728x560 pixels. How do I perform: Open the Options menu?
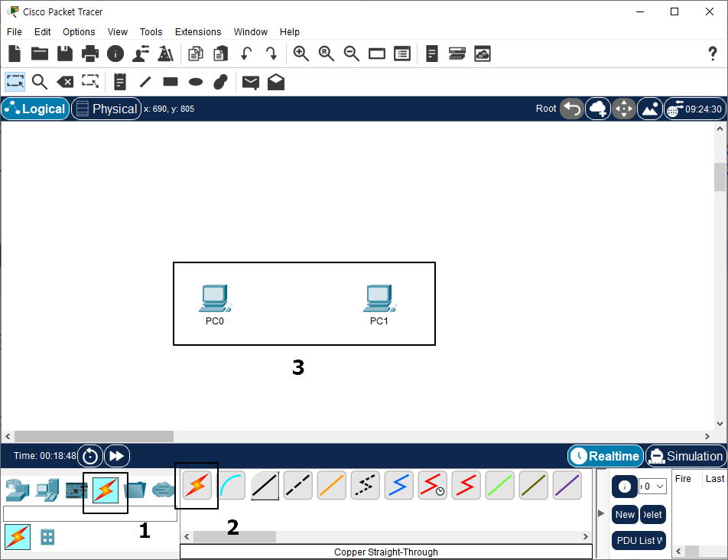coord(79,31)
